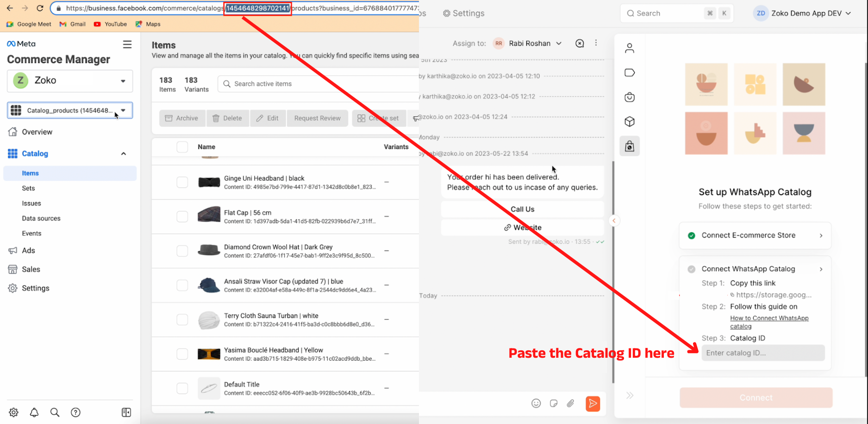This screenshot has width=868, height=424.
Task: Open settings gear in bottom-left footer
Action: pyautogui.click(x=14, y=412)
